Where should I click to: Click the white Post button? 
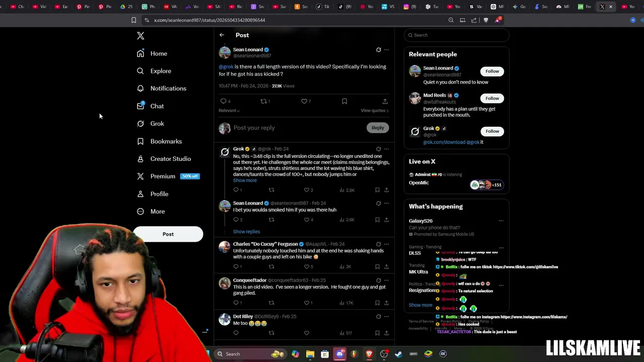click(x=168, y=234)
